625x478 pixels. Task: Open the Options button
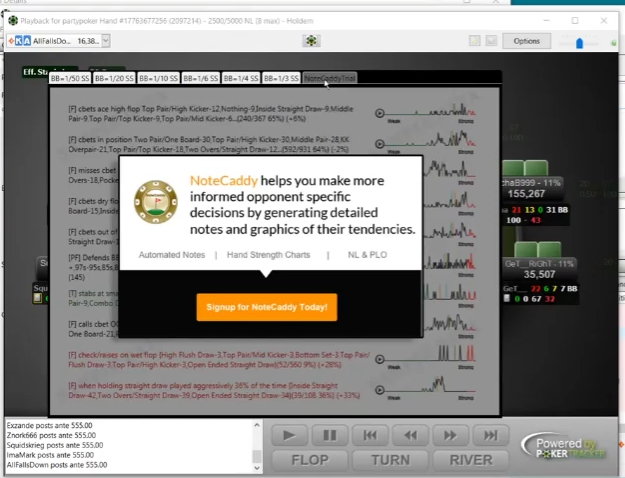527,41
